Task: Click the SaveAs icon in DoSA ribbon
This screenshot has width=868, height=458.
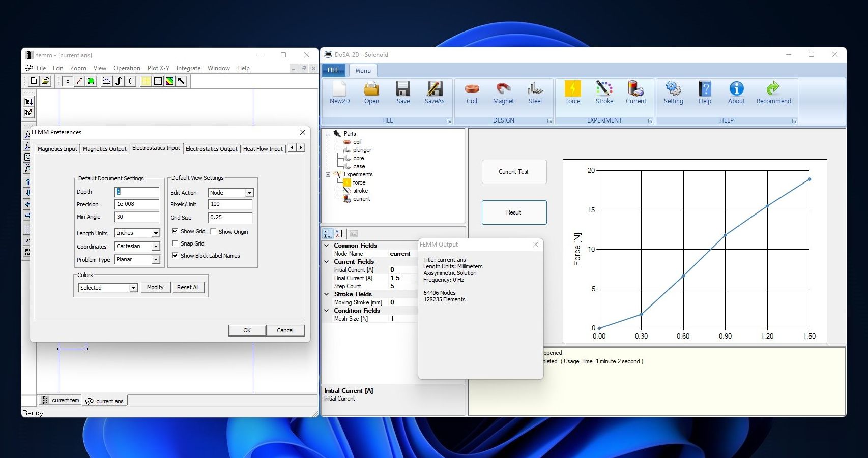Action: 435,93
